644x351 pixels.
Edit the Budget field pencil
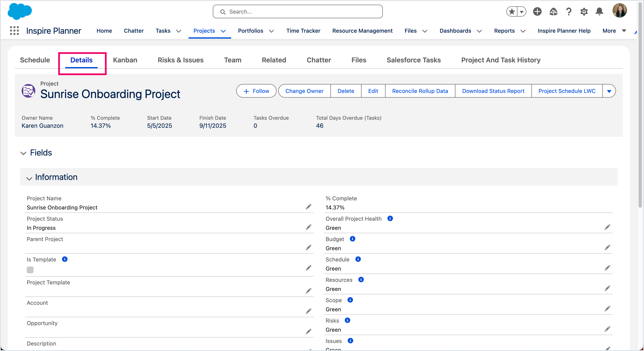click(x=607, y=248)
